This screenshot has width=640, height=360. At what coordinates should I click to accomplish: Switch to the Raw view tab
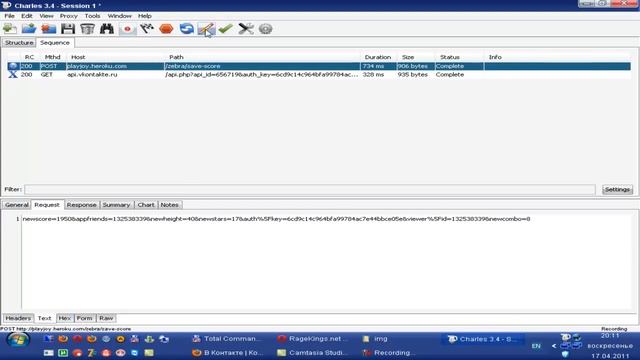click(106, 318)
